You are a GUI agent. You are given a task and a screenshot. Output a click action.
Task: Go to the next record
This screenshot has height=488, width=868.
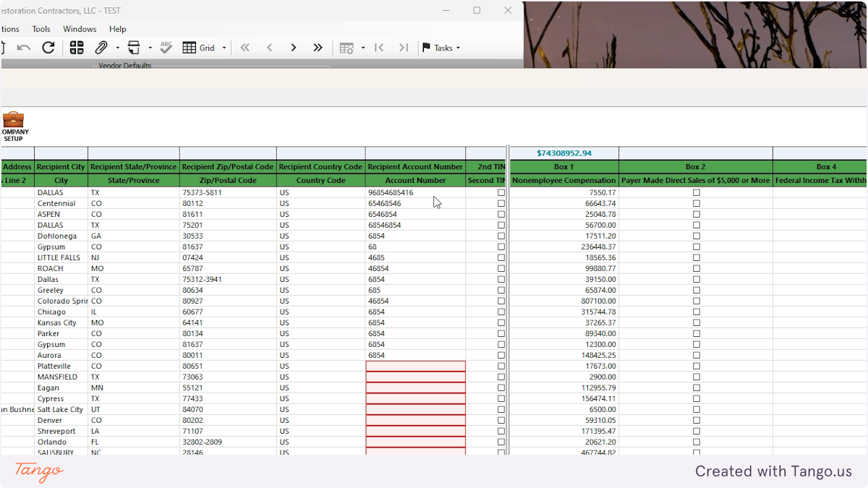click(x=294, y=48)
